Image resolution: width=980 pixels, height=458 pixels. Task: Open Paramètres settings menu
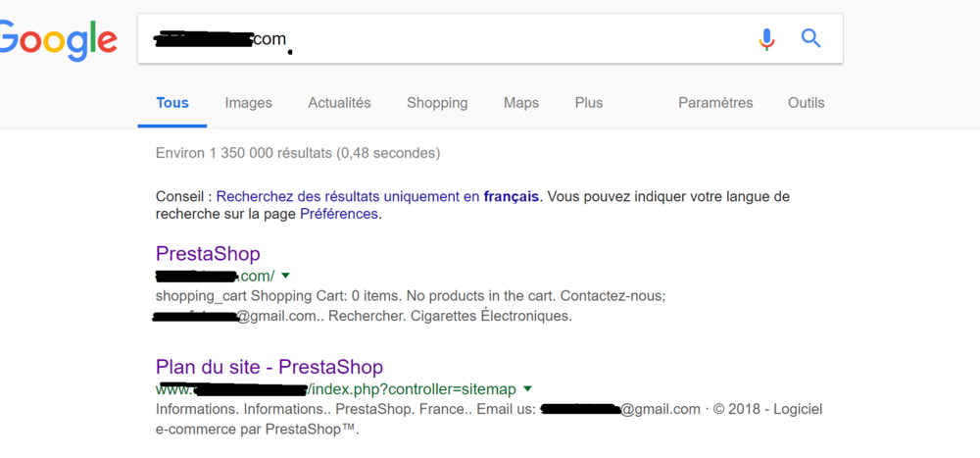[715, 102]
